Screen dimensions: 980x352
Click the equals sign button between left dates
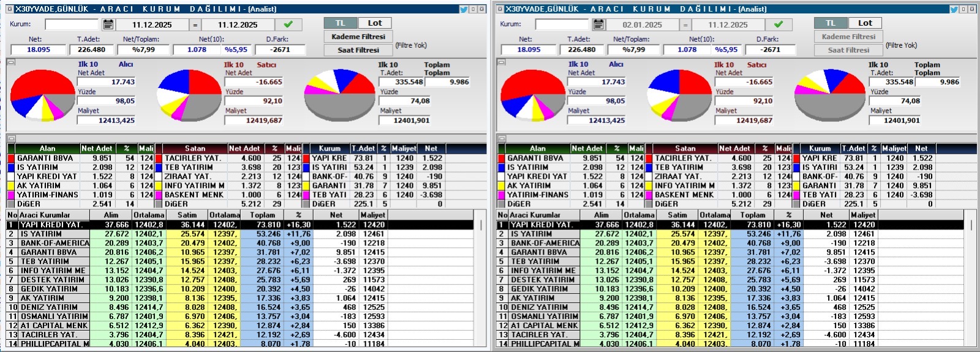click(x=195, y=25)
